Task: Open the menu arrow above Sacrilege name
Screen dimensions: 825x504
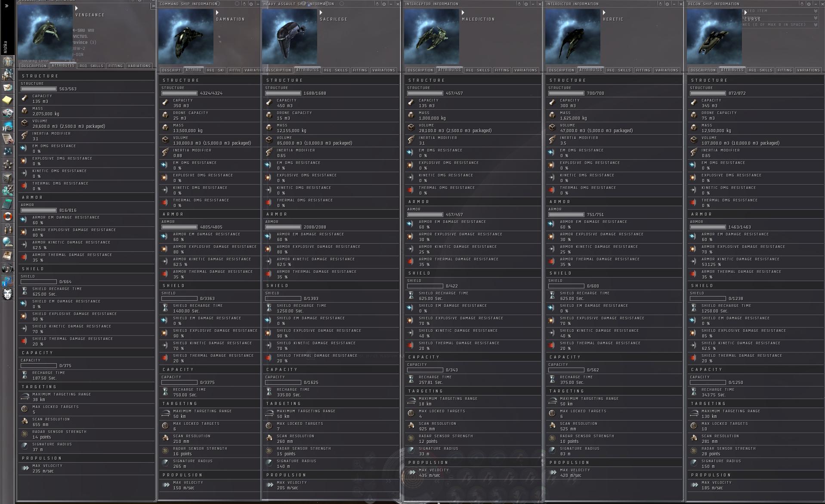Action: (x=321, y=12)
